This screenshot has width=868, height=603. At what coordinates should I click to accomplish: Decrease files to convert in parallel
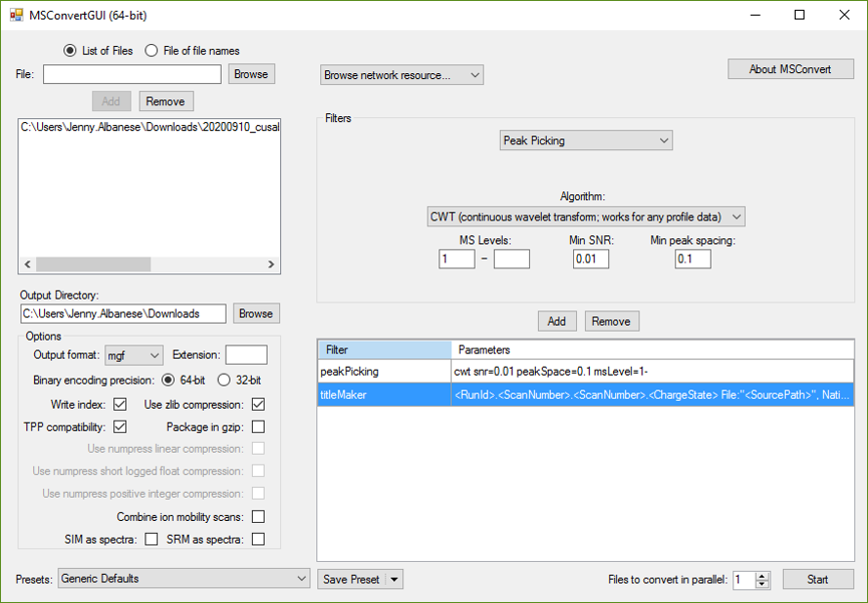[763, 583]
